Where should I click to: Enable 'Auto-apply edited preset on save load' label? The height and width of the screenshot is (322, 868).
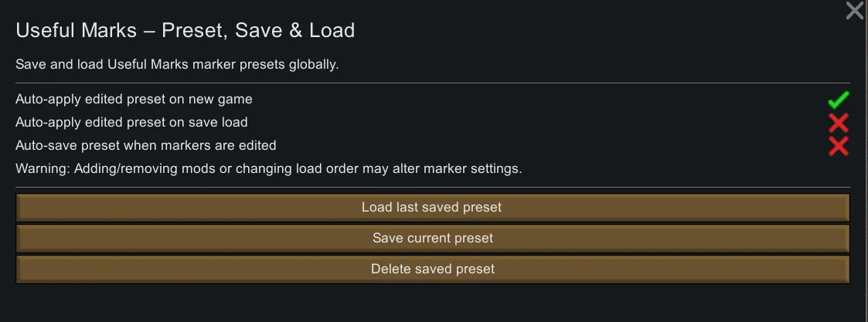click(x=131, y=122)
